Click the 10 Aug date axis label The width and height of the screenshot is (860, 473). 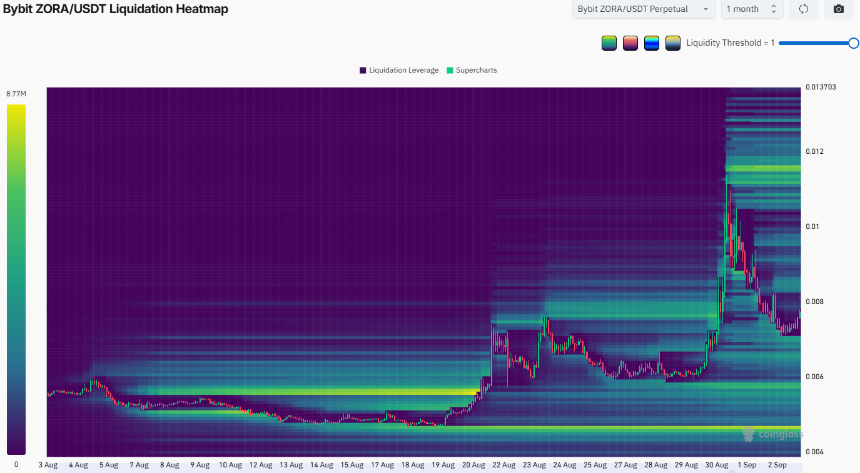[230, 465]
